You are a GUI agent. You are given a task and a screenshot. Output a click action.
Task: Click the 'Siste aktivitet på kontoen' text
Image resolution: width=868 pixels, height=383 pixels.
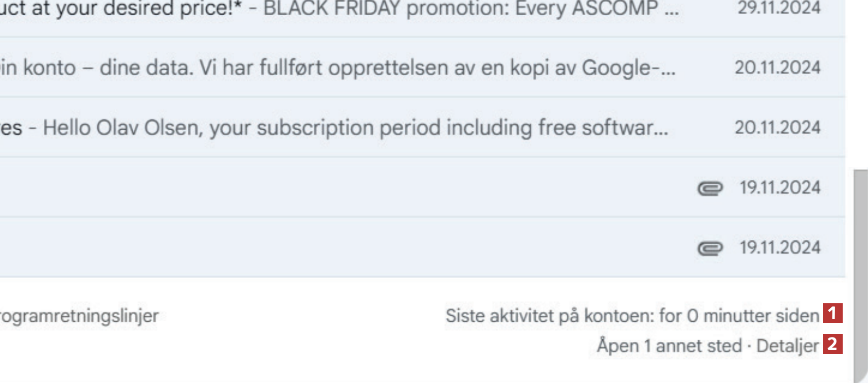pos(631,316)
